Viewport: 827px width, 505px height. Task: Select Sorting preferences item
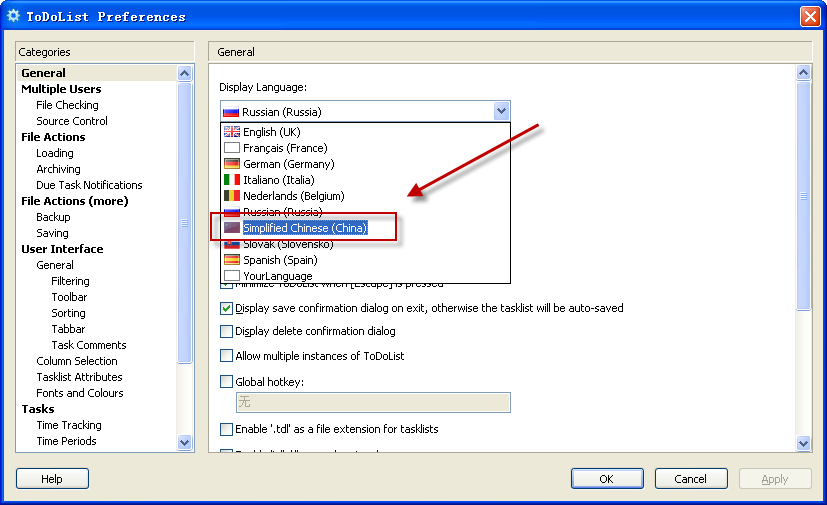pos(68,313)
